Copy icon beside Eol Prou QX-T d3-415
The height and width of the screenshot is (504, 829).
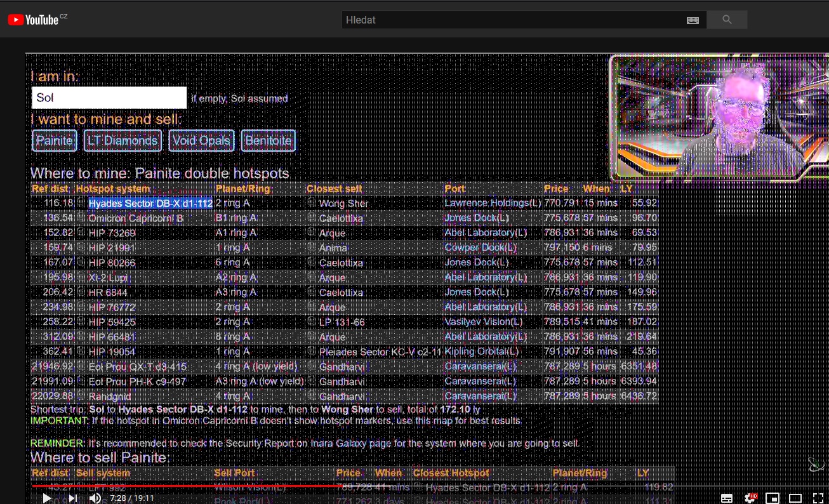(81, 366)
